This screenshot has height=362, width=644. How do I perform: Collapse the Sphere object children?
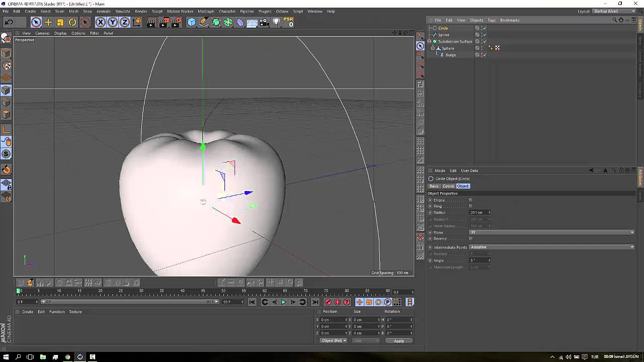tap(433, 48)
